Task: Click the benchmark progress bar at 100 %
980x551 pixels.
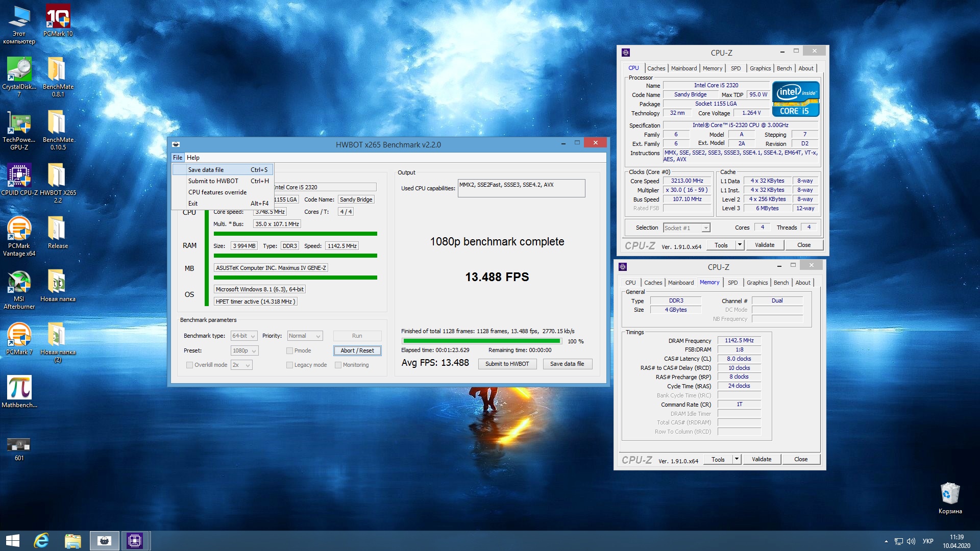Action: (482, 341)
